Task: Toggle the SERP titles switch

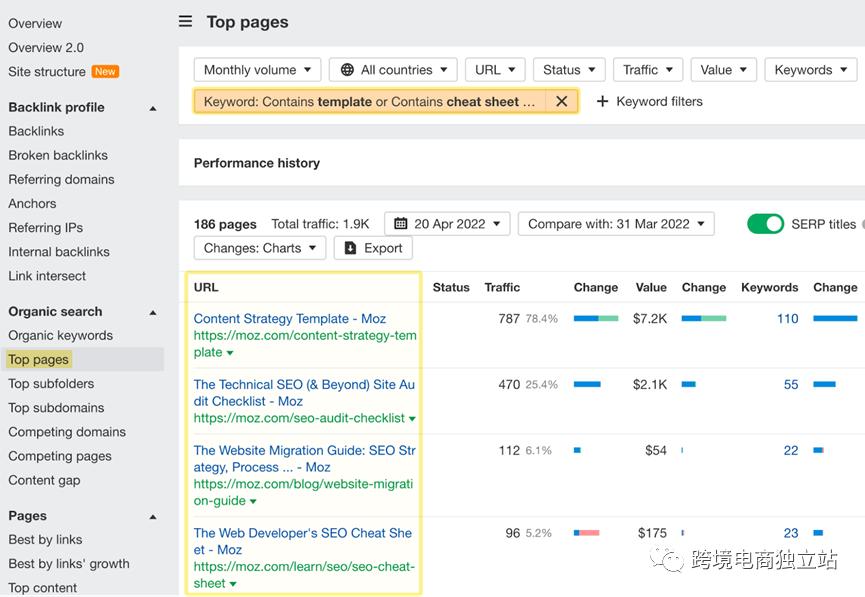Action: click(765, 224)
